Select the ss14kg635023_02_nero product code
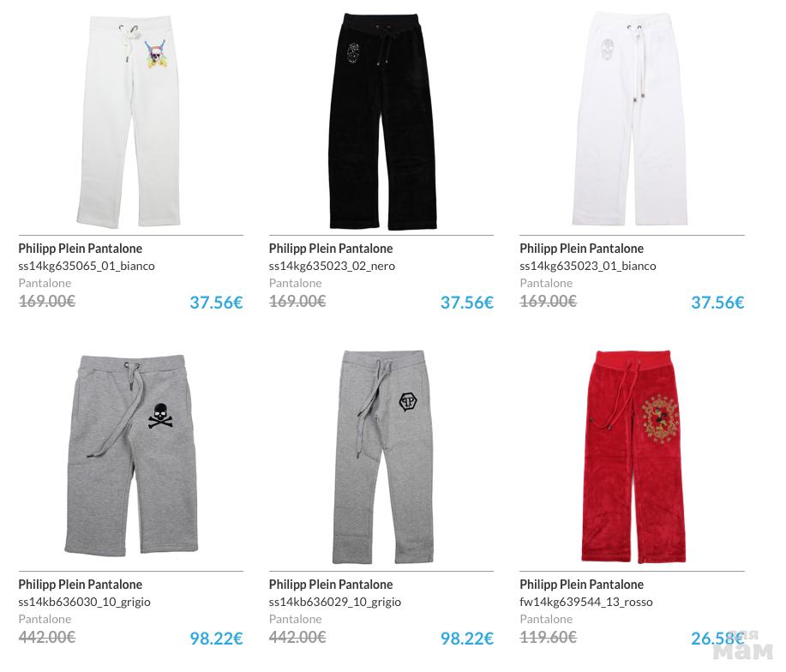 (332, 266)
